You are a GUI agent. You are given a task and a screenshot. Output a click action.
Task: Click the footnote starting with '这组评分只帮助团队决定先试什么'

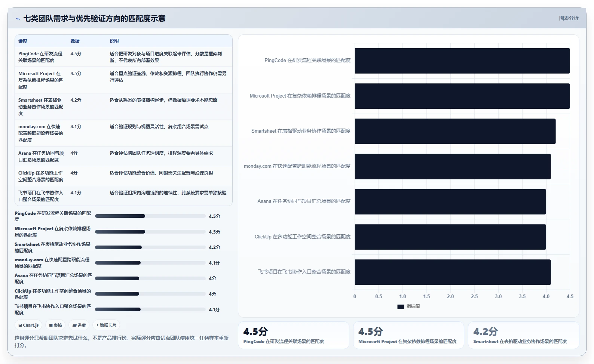122,342
